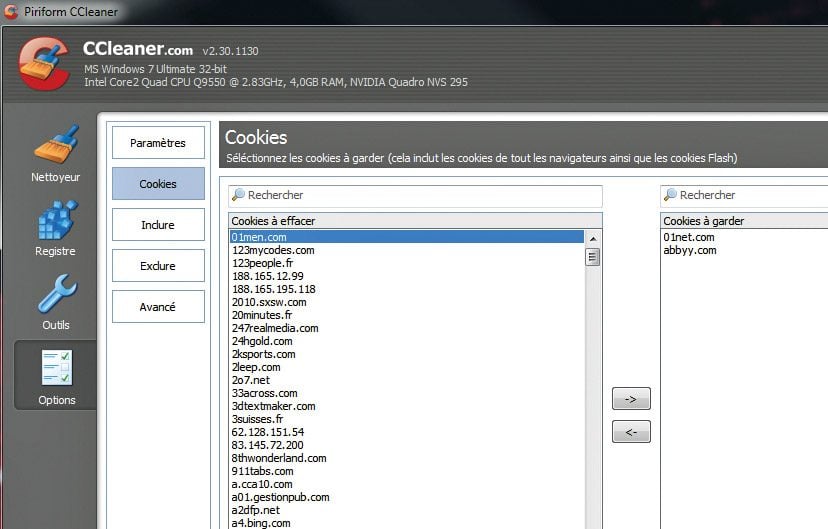Screen dimensions: 828x529
Task: Click the scroll up arrow of cookie list
Action: (593, 239)
